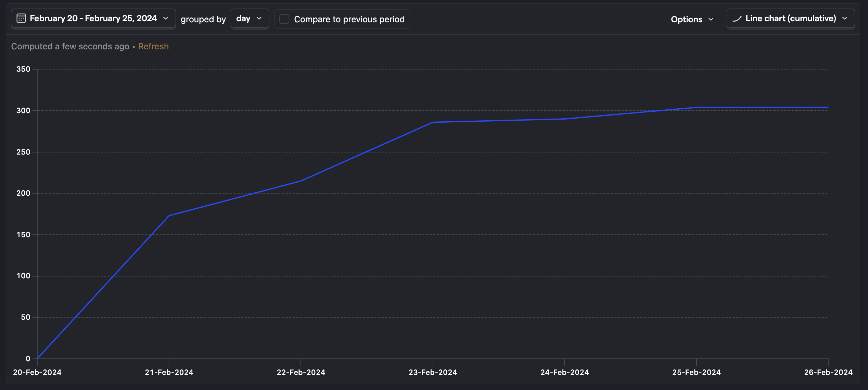Click the chevron next to Options

coord(711,19)
